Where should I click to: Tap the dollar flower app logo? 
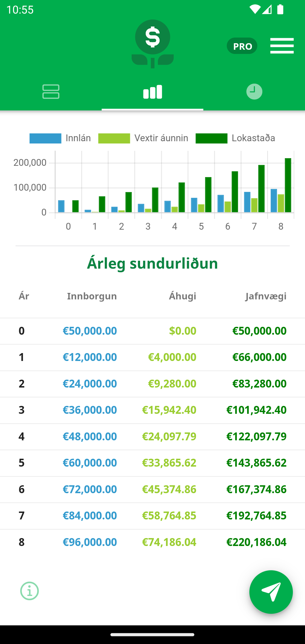click(x=152, y=44)
